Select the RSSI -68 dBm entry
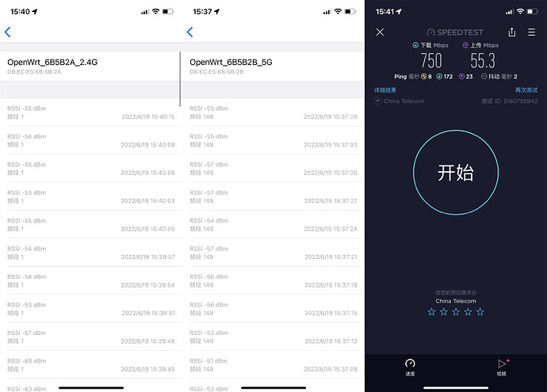Image resolution: width=547 pixels, height=392 pixels. (91, 365)
